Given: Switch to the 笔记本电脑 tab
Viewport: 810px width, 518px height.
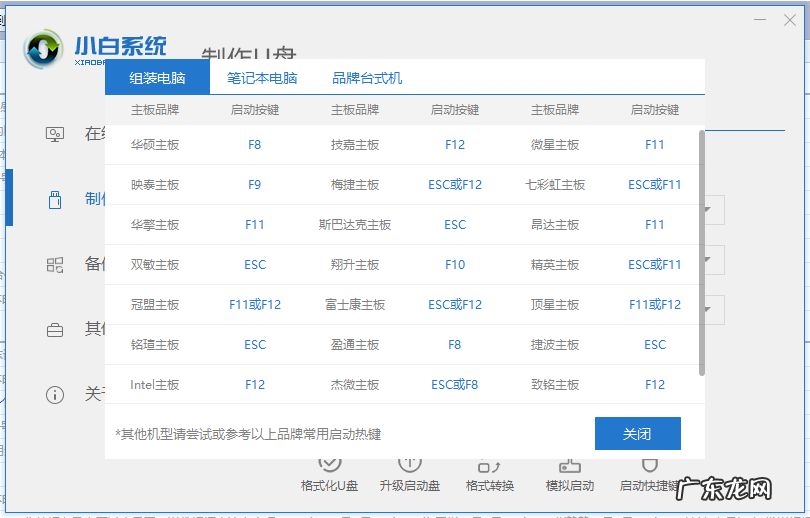Looking at the screenshot, I should click(x=262, y=78).
